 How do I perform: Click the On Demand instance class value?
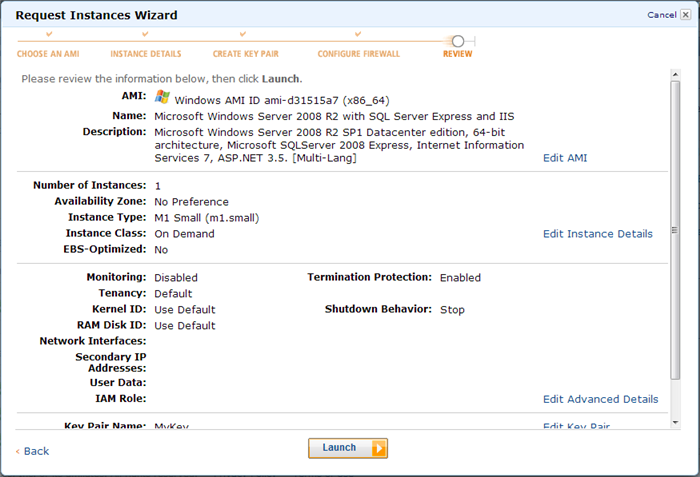184,234
